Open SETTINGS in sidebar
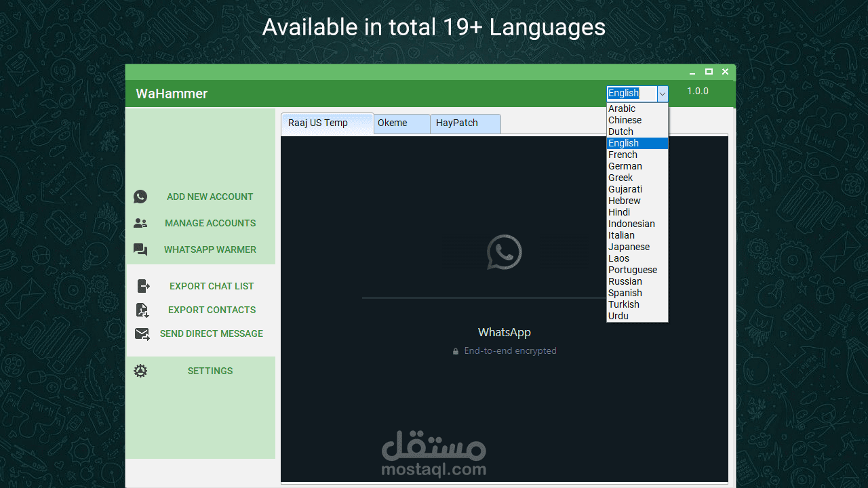This screenshot has height=488, width=868. click(210, 371)
